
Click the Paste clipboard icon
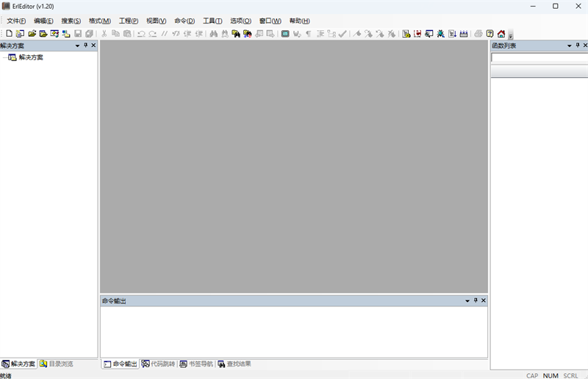pyautogui.click(x=127, y=34)
